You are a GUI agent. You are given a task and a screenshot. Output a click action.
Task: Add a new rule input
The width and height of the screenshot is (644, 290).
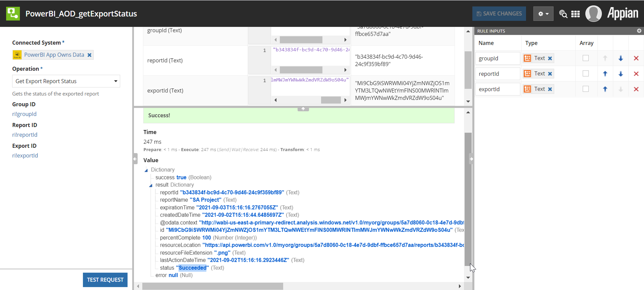pyautogui.click(x=639, y=31)
